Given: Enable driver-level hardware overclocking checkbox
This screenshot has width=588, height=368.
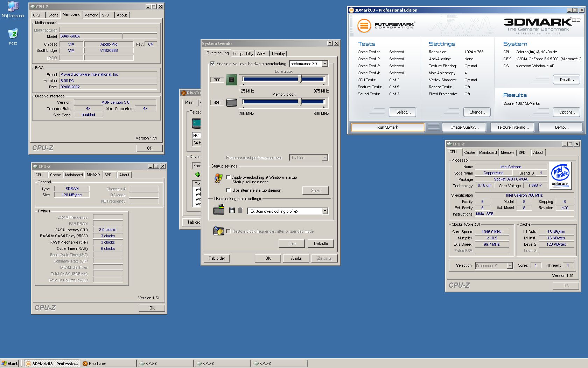Looking at the screenshot, I should [x=212, y=64].
